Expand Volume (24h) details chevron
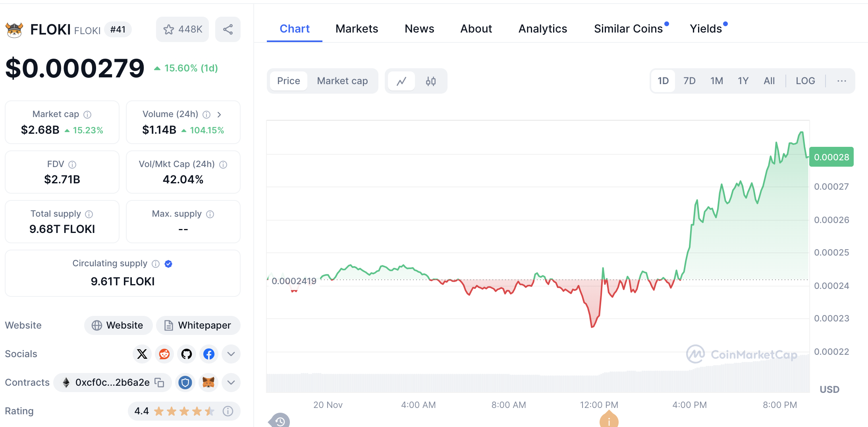Viewport: 868px width, 427px height. point(219,115)
